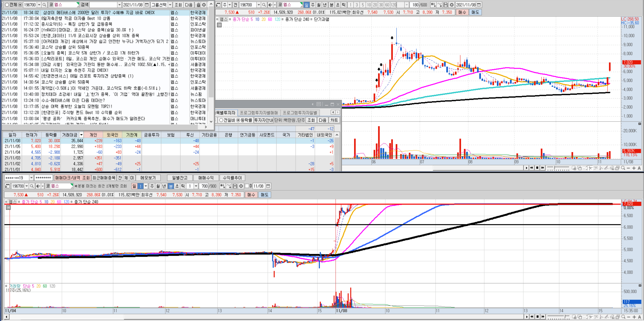644x321 pixels.
Task: Expand the 거래대금 column header dropdown arrow
Action: pyautogui.click(x=81, y=135)
